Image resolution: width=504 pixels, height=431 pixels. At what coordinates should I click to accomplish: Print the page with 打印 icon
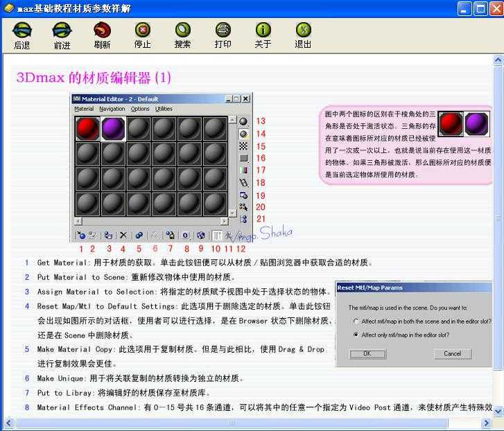(223, 30)
